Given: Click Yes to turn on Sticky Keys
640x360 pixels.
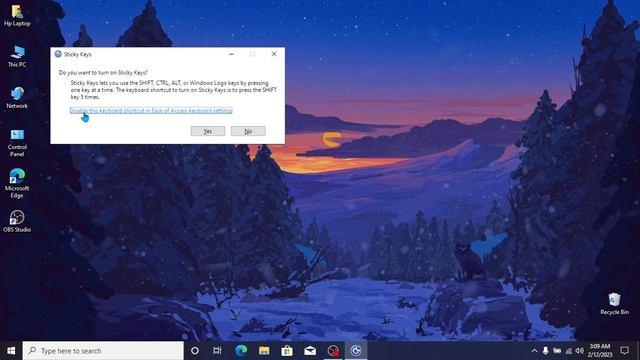Looking at the screenshot, I should [208, 131].
